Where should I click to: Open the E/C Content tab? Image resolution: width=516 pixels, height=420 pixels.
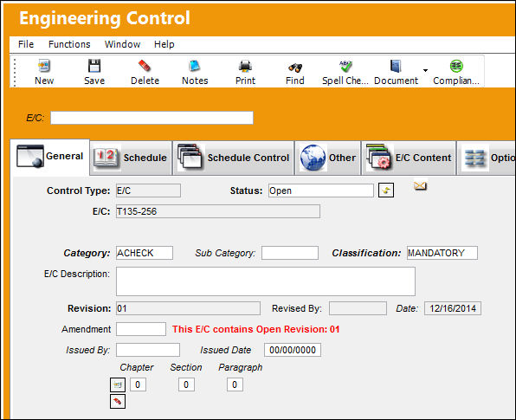pyautogui.click(x=409, y=158)
